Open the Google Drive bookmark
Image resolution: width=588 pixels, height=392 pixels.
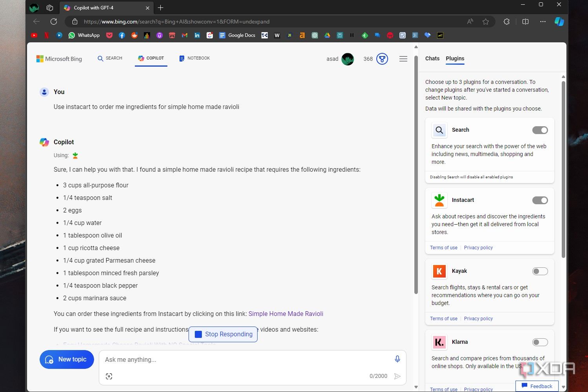(x=327, y=35)
